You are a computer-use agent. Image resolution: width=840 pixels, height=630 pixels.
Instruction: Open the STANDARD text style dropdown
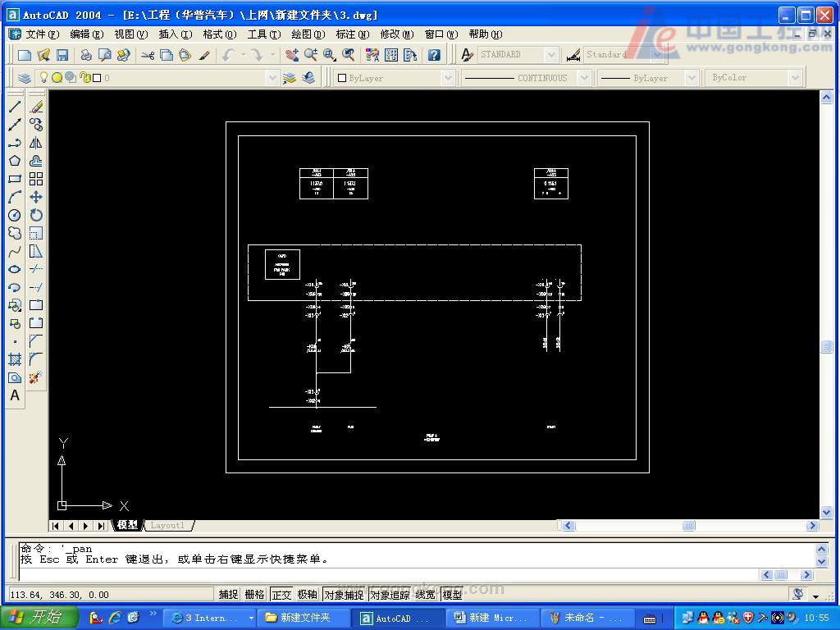(x=551, y=55)
